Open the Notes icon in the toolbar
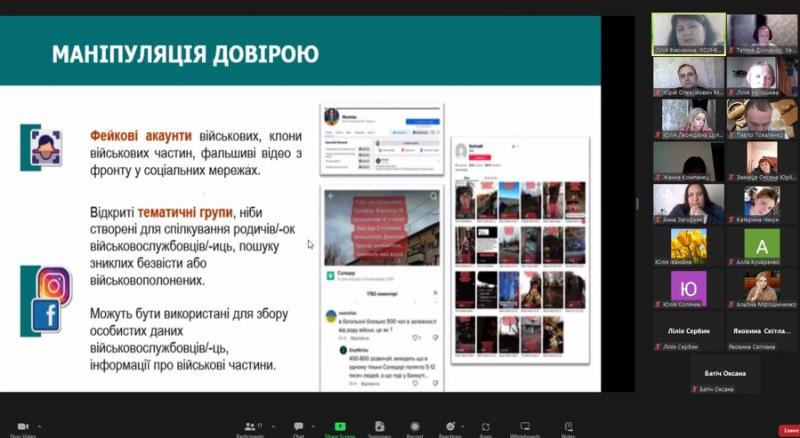 tap(568, 426)
